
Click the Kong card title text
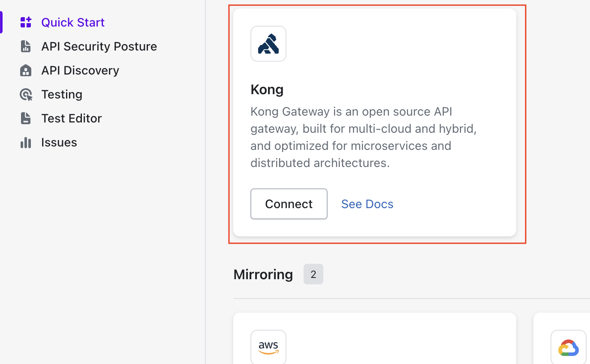(x=267, y=90)
